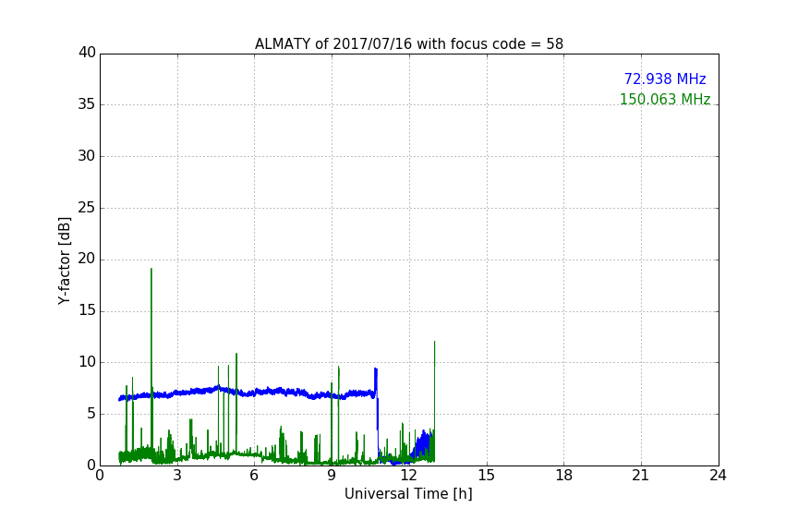Click the y-axis tick label '15'
The width and height of the screenshot is (798, 532).
tap(87, 310)
